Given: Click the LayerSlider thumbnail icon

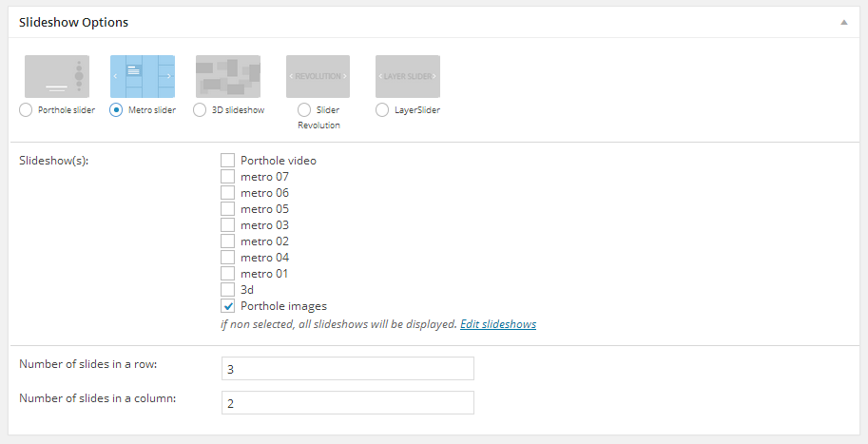Looking at the screenshot, I should coord(407,76).
